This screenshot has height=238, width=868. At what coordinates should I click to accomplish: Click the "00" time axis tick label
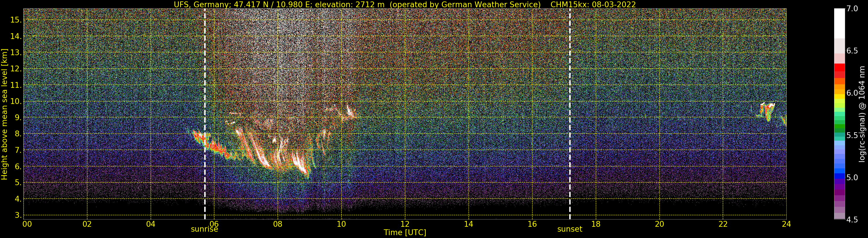click(x=27, y=224)
